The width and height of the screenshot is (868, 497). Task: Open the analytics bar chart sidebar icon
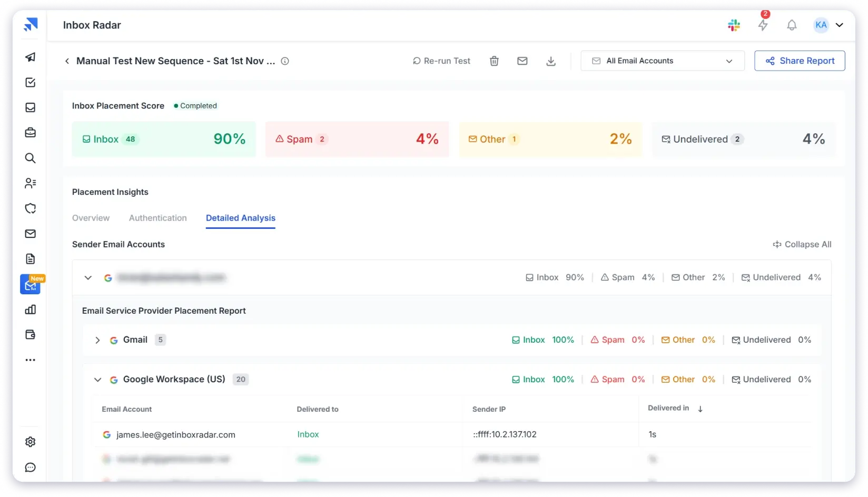(x=31, y=310)
